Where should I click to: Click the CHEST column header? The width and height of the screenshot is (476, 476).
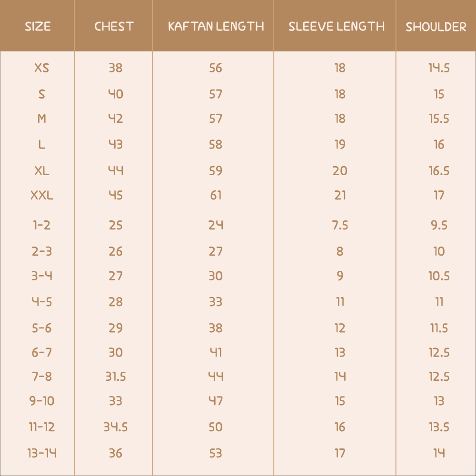click(x=114, y=26)
